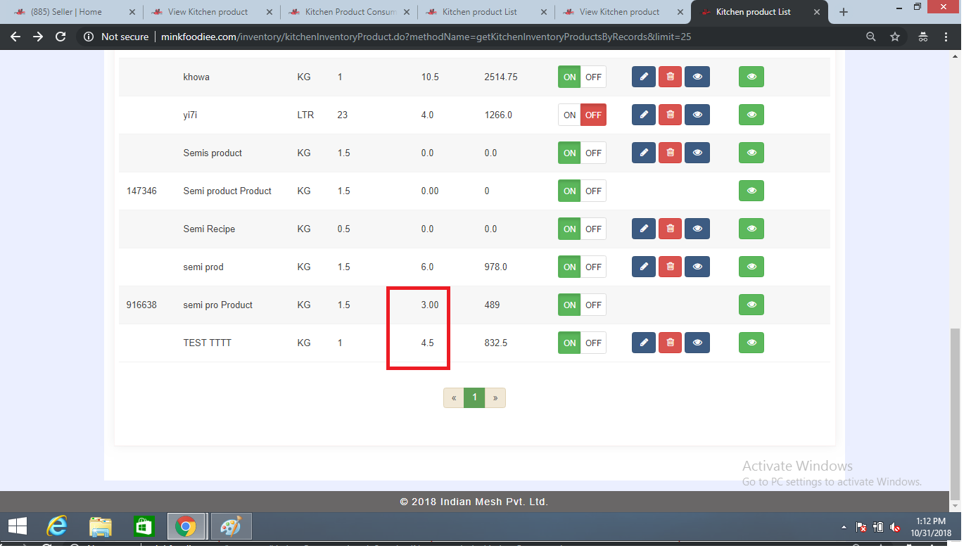This screenshot has width=971, height=560.
Task: Turn OFF Semi product Product toggle
Action: click(x=593, y=191)
